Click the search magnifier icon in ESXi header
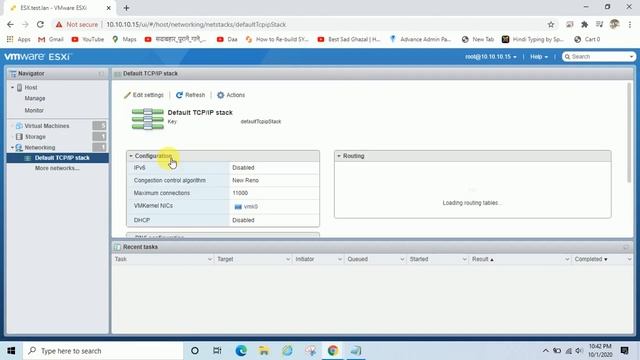640x360 pixels. pyautogui.click(x=567, y=57)
